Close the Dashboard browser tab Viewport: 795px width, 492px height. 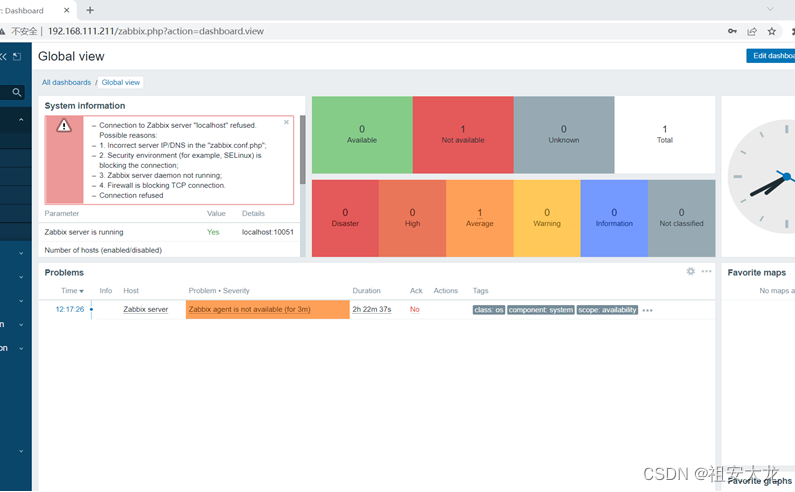[66, 10]
